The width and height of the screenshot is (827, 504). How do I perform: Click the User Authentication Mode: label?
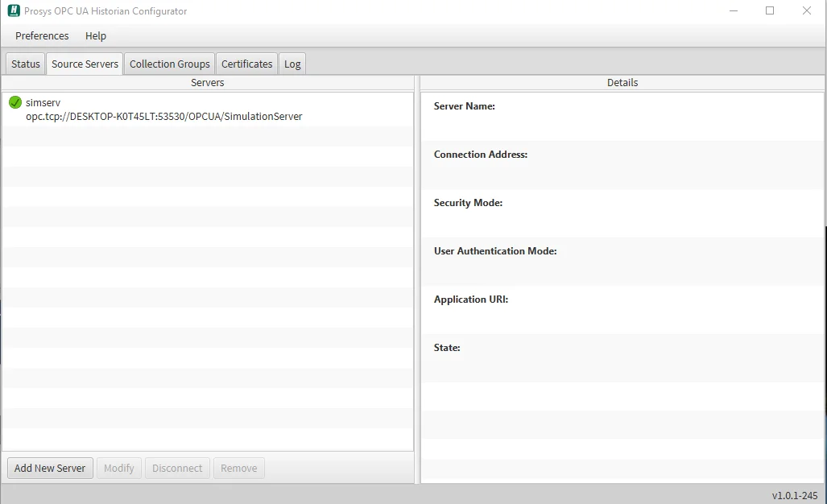click(495, 251)
